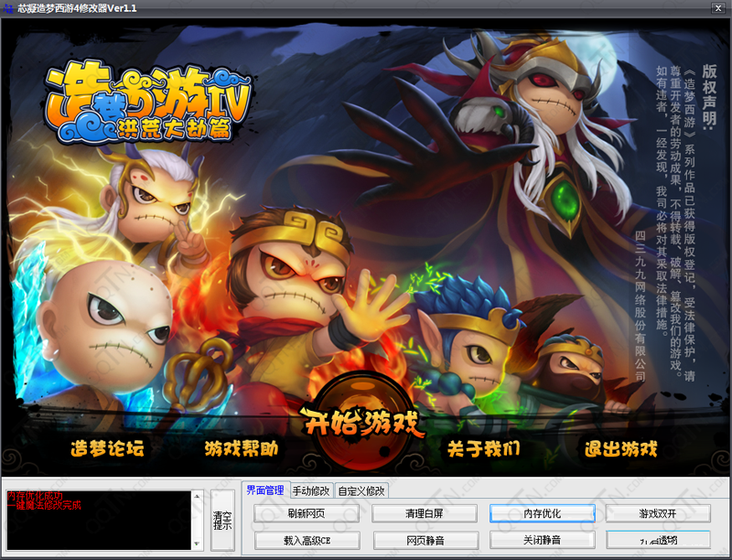
Task: Click the 开始游戏 start game orb
Action: [x=362, y=422]
